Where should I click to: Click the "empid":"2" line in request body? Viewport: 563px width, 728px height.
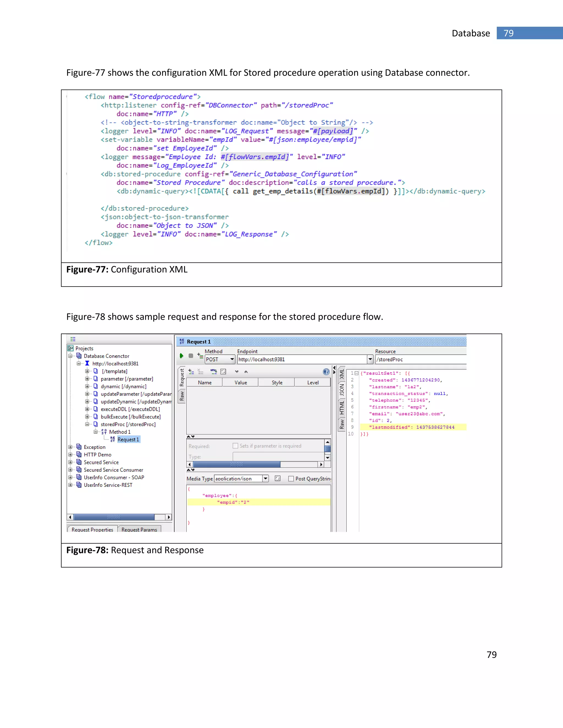pos(259,502)
